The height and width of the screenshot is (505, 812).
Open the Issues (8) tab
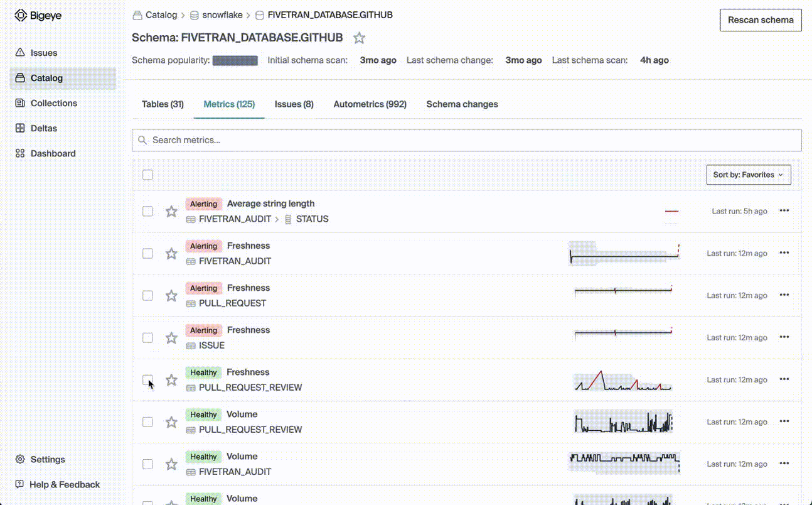coord(294,104)
